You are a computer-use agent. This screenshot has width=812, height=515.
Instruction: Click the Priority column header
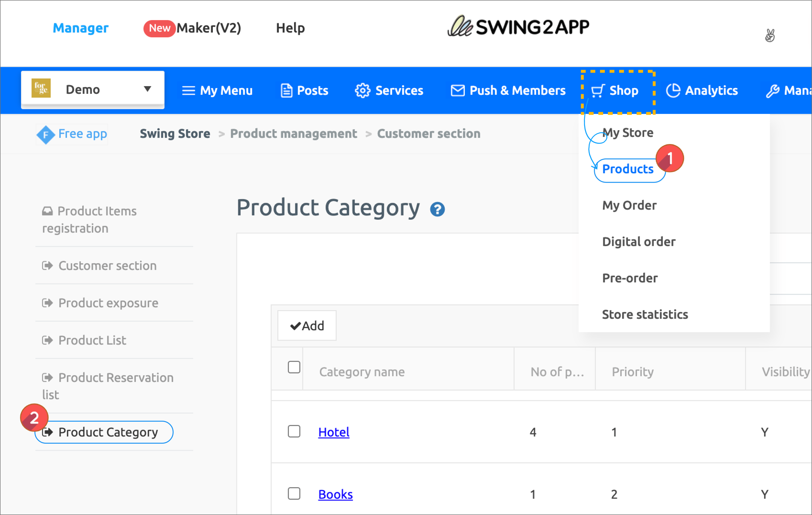click(x=633, y=372)
